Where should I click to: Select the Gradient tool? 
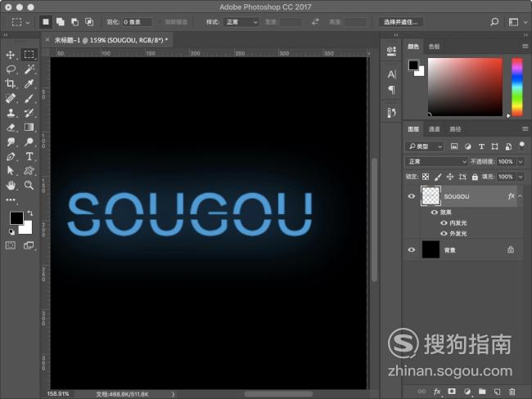29,127
